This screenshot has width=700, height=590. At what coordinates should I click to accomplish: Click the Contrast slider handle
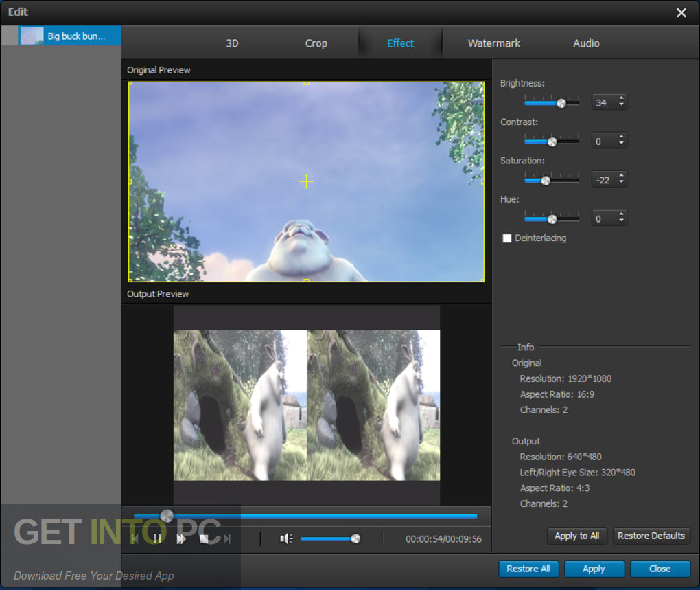pos(552,142)
